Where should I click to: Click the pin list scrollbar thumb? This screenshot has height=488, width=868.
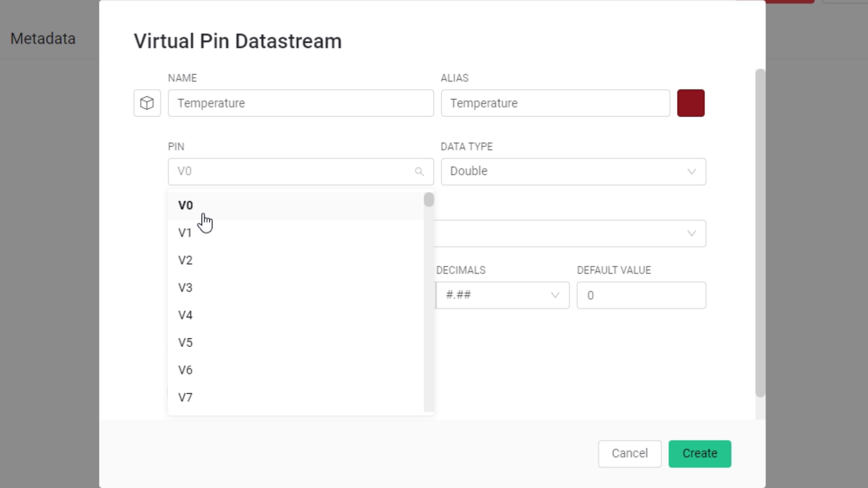(429, 200)
